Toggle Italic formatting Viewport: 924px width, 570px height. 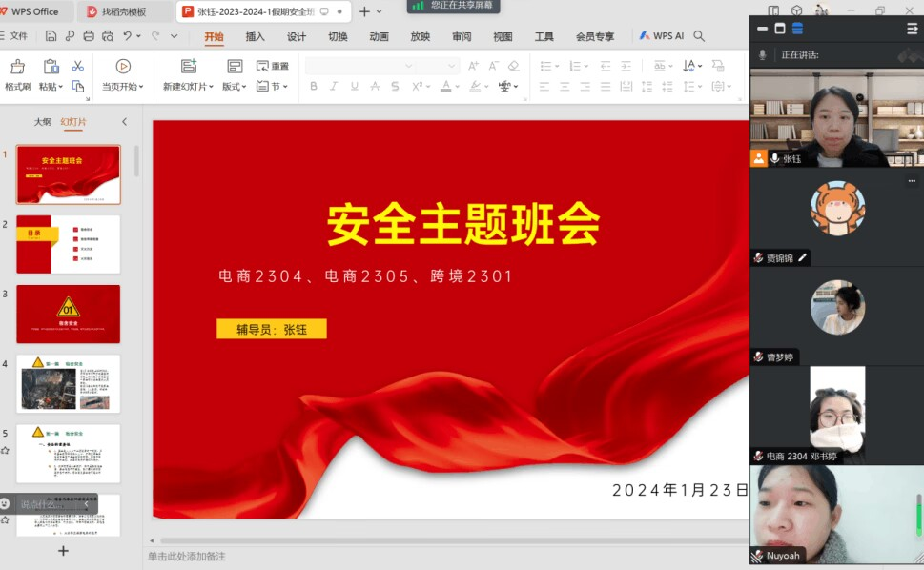(x=334, y=87)
